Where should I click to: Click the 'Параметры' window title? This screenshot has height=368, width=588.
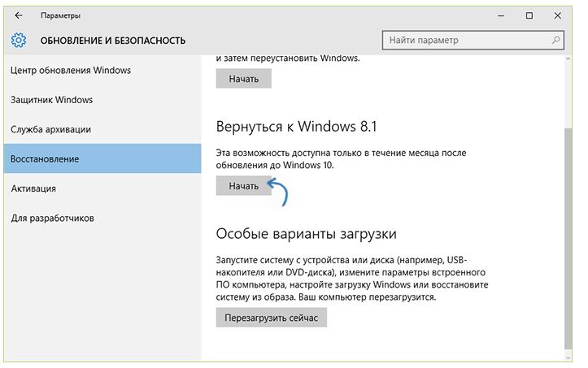pos(60,15)
